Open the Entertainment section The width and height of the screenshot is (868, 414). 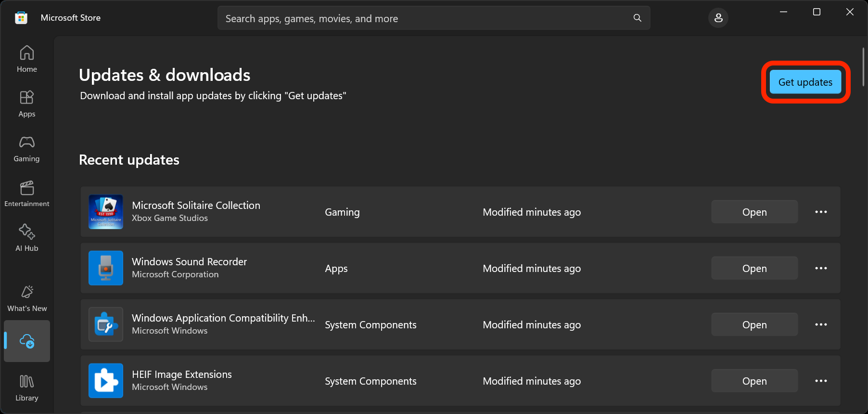[27, 194]
